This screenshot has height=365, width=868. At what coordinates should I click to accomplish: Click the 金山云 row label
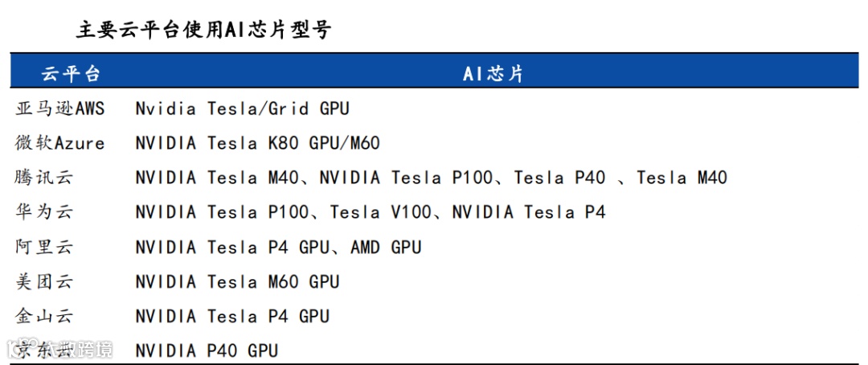[43, 316]
